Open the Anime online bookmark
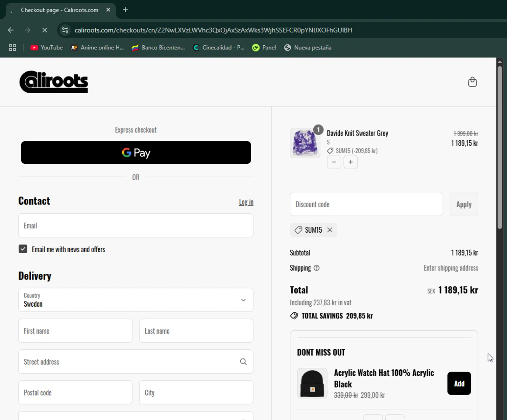 click(x=97, y=48)
